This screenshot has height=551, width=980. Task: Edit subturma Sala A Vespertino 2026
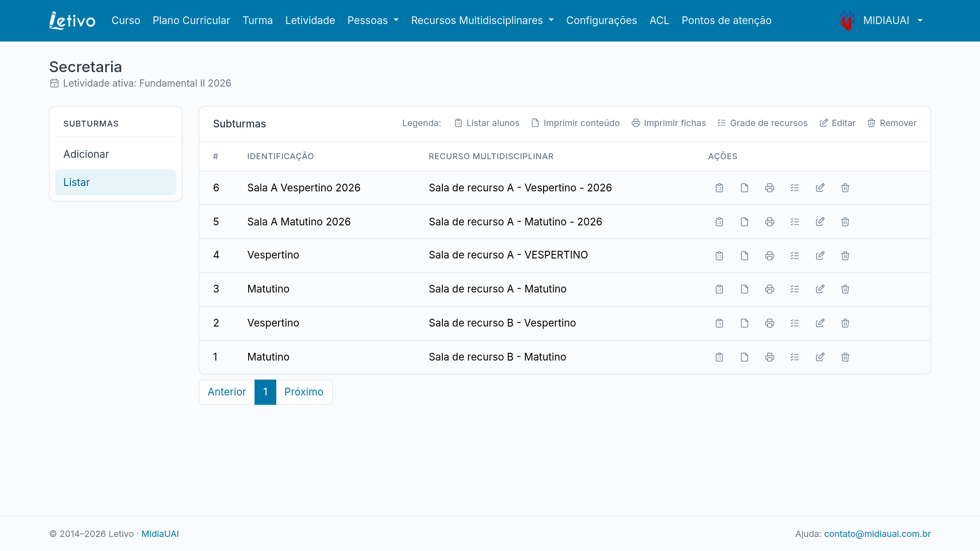tap(820, 188)
